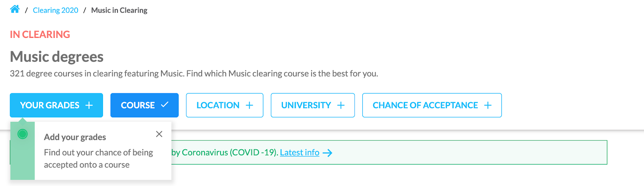Image resolution: width=644 pixels, height=186 pixels.
Task: Click the Add your grades heading
Action: [x=75, y=137]
